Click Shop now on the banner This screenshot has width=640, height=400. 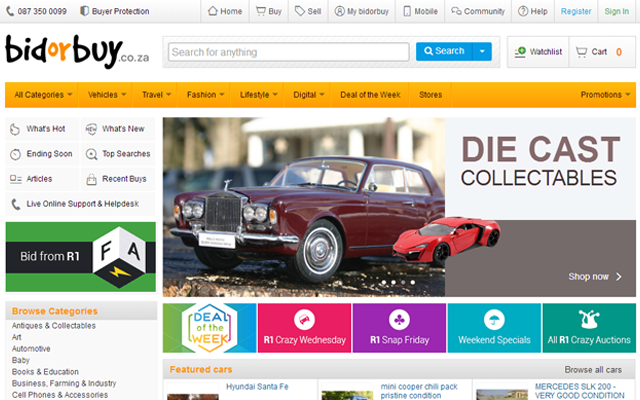(595, 277)
